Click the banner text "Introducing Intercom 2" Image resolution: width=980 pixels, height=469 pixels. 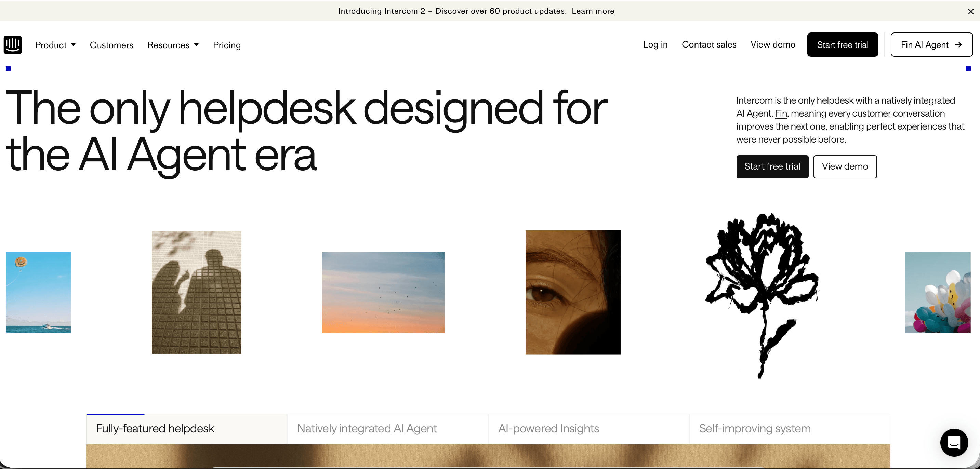[382, 11]
